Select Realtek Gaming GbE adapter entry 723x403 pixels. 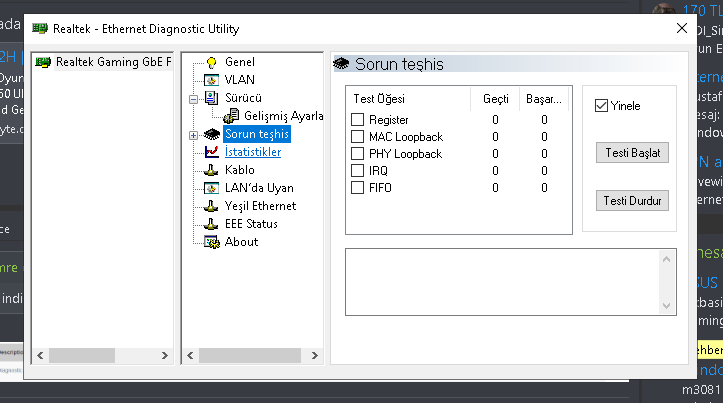pyautogui.click(x=113, y=62)
